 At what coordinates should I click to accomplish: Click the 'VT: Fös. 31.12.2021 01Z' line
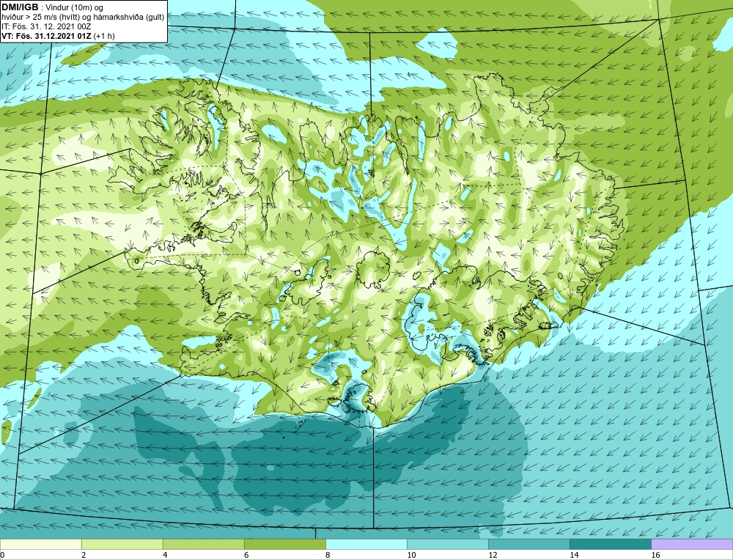(x=58, y=35)
